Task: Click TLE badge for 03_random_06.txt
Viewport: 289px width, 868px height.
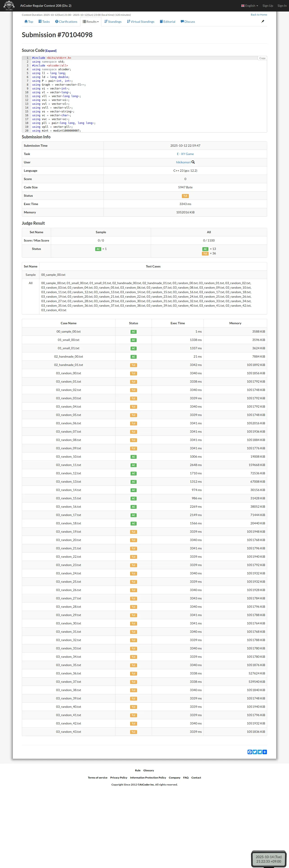Action: point(133,424)
